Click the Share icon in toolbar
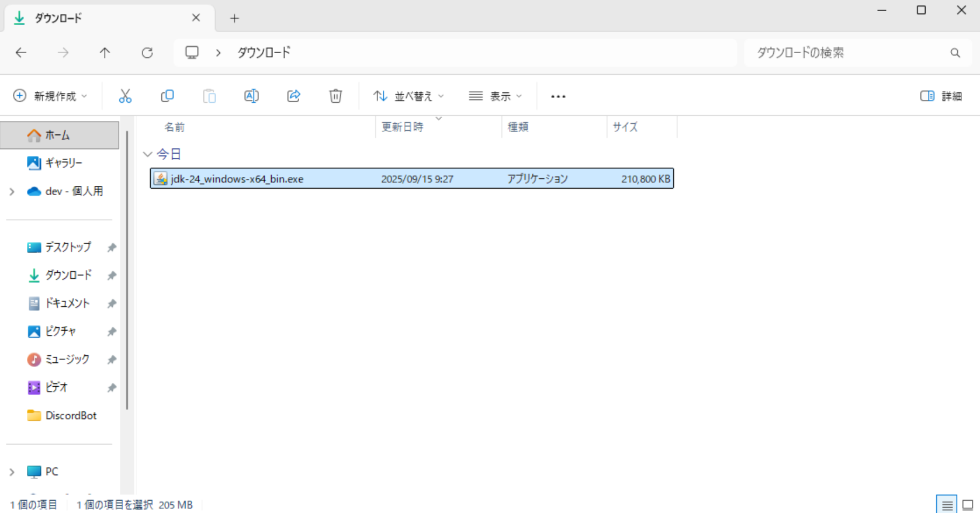This screenshot has width=980, height=513. pyautogui.click(x=293, y=96)
